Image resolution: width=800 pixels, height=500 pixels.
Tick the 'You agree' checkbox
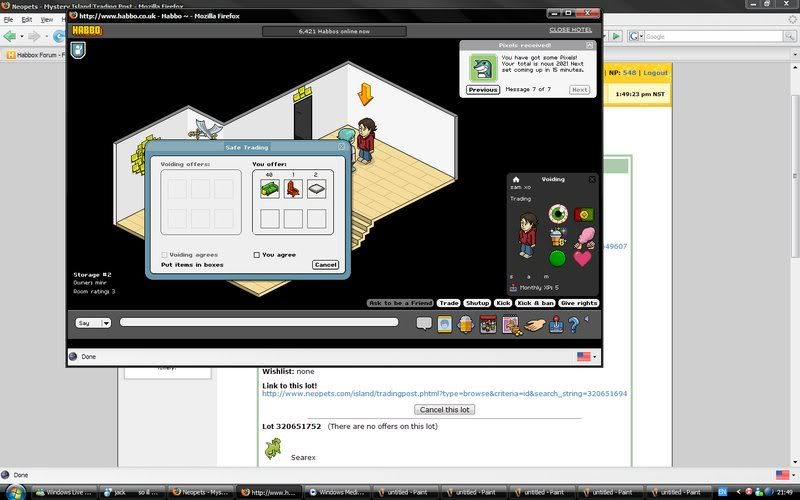point(257,255)
